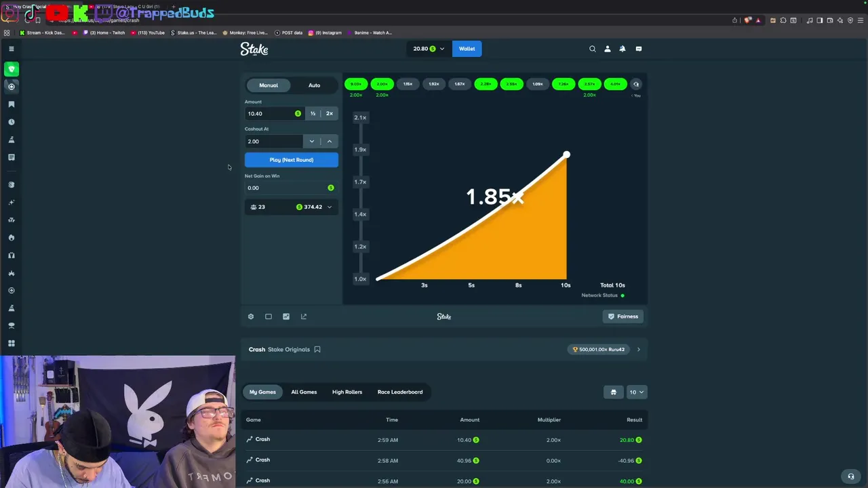The image size is (868, 488).
Task: Halve the bet amount
Action: (313, 114)
